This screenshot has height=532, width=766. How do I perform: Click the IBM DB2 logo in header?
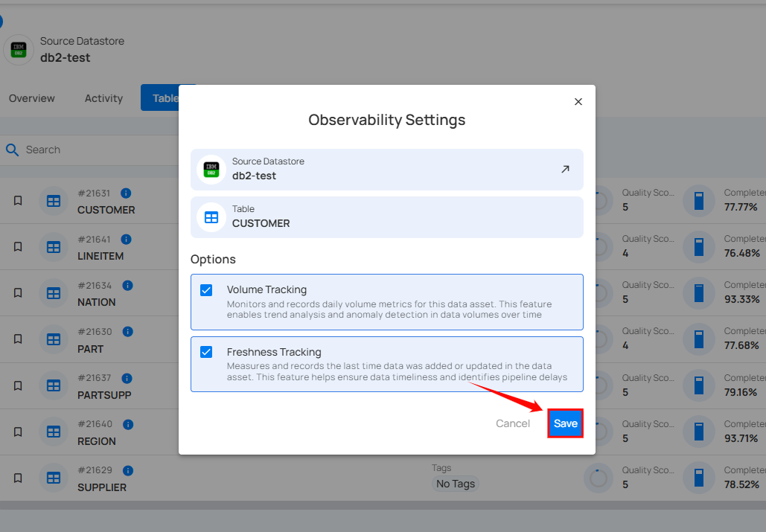coord(19,50)
